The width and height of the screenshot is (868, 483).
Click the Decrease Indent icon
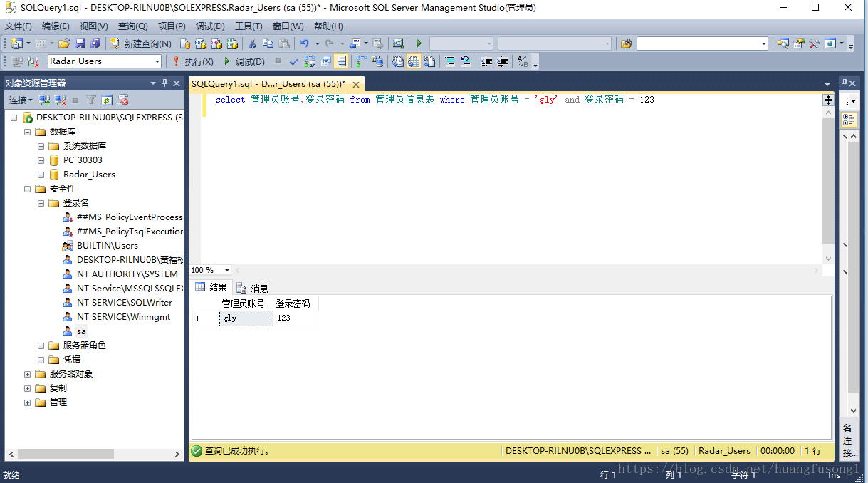click(x=487, y=61)
